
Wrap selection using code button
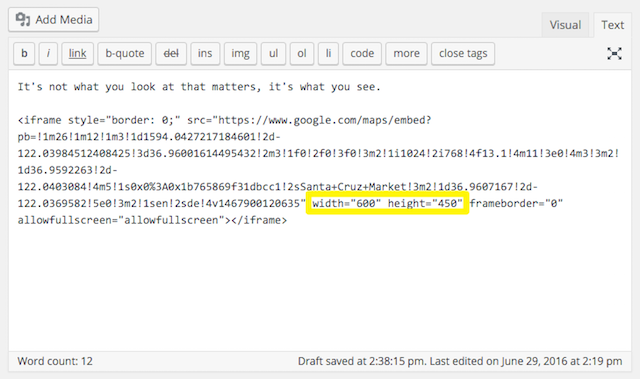click(x=362, y=53)
